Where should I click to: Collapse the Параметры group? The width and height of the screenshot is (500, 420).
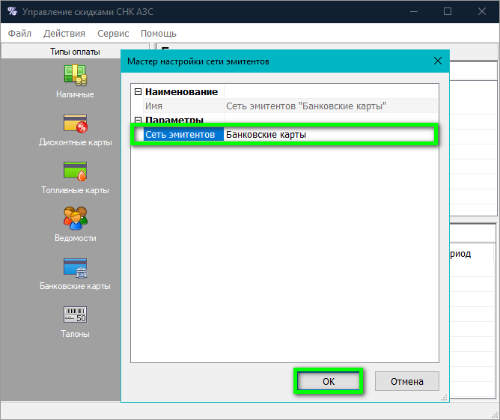138,120
